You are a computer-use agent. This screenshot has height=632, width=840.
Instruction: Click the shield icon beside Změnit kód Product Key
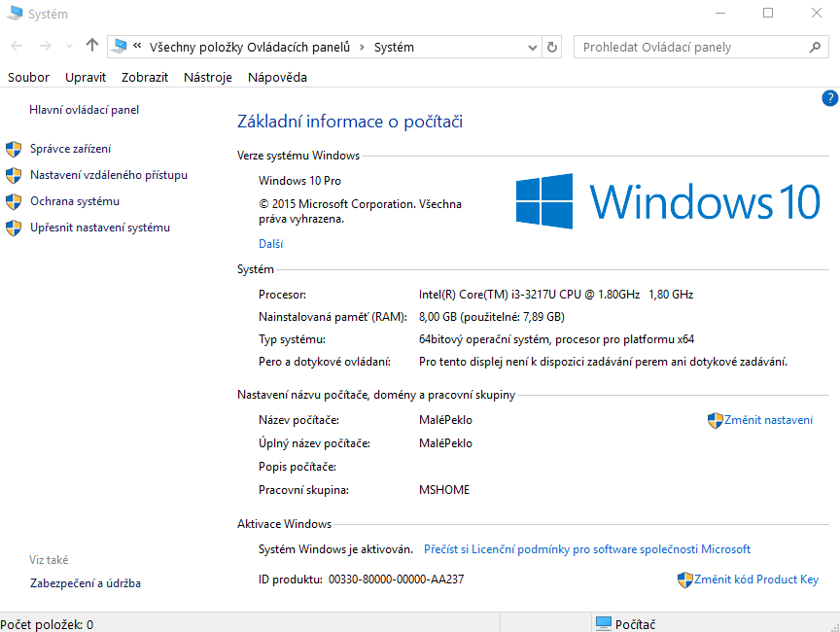coord(685,580)
